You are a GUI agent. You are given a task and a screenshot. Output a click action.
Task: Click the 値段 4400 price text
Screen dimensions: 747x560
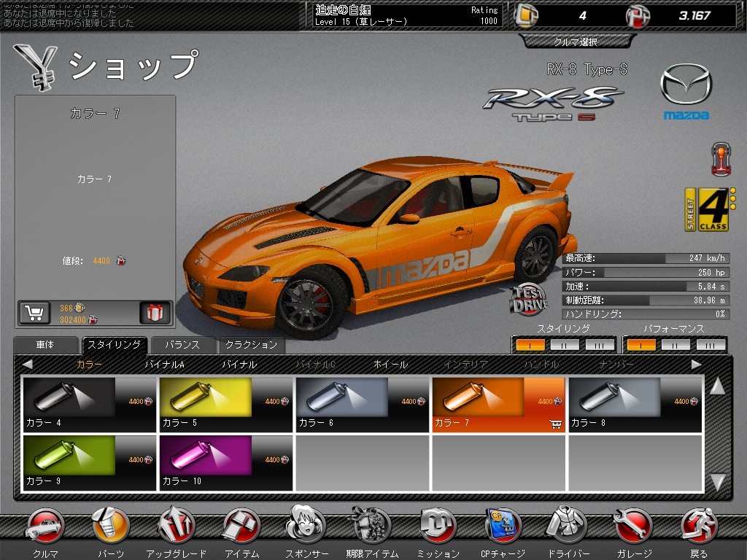tap(94, 261)
